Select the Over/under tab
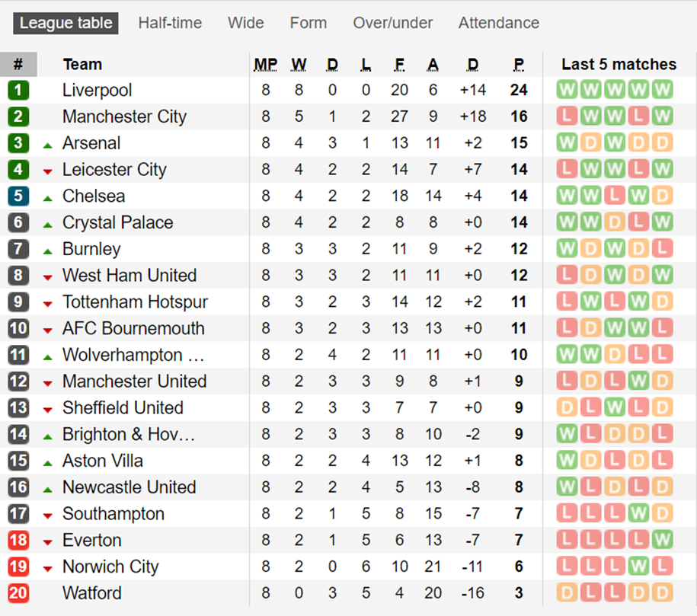Image resolution: width=697 pixels, height=616 pixels. pyautogui.click(x=392, y=23)
